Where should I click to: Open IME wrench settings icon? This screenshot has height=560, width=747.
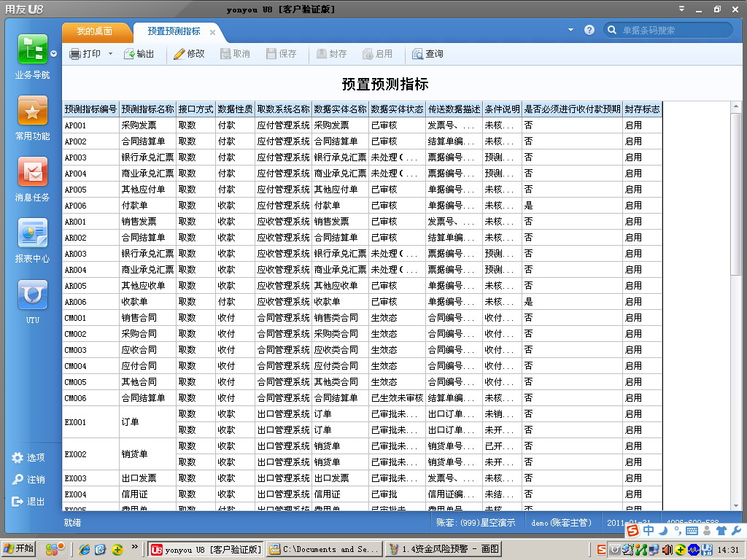tap(735, 531)
